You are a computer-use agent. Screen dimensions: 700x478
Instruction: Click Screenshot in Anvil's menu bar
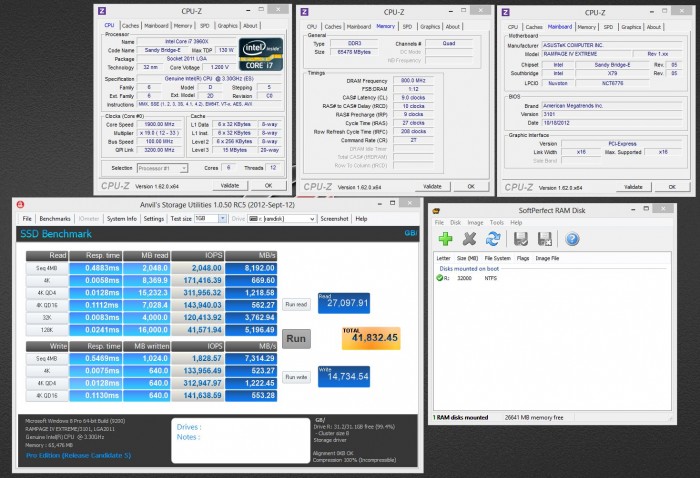pos(334,219)
